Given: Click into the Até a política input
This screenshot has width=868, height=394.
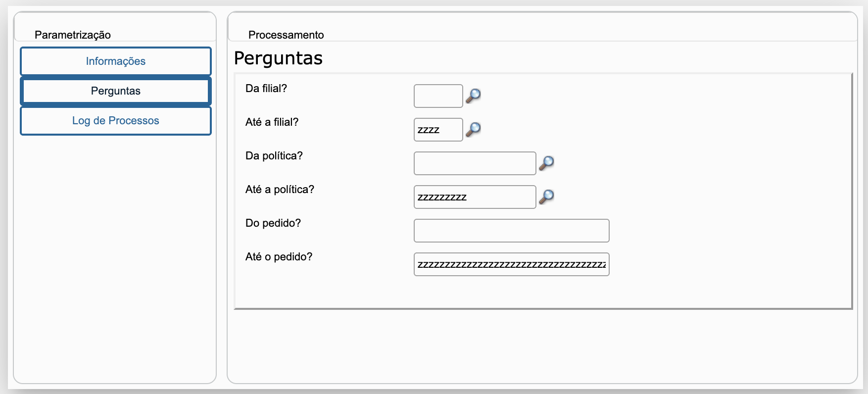Looking at the screenshot, I should tap(475, 197).
